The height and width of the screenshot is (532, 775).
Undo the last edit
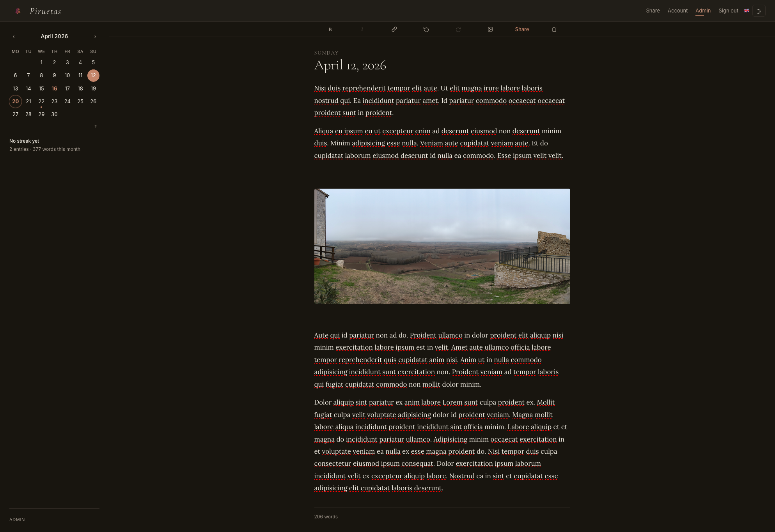(426, 29)
